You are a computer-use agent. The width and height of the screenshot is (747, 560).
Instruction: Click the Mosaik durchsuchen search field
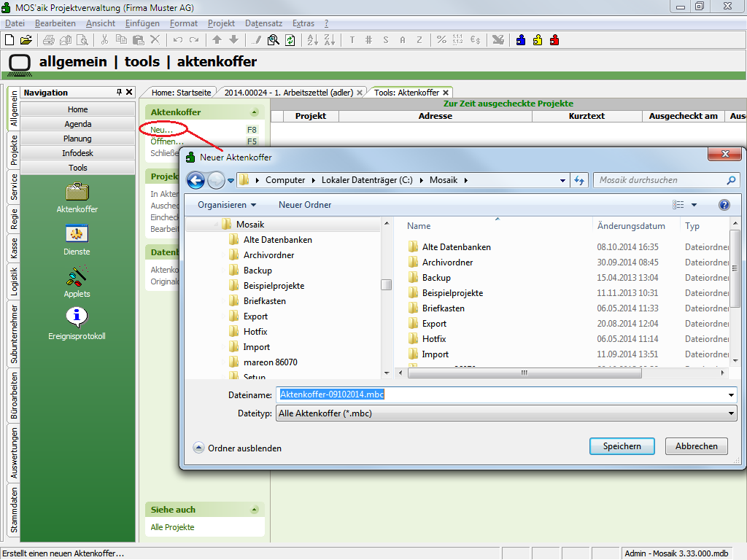(x=667, y=181)
